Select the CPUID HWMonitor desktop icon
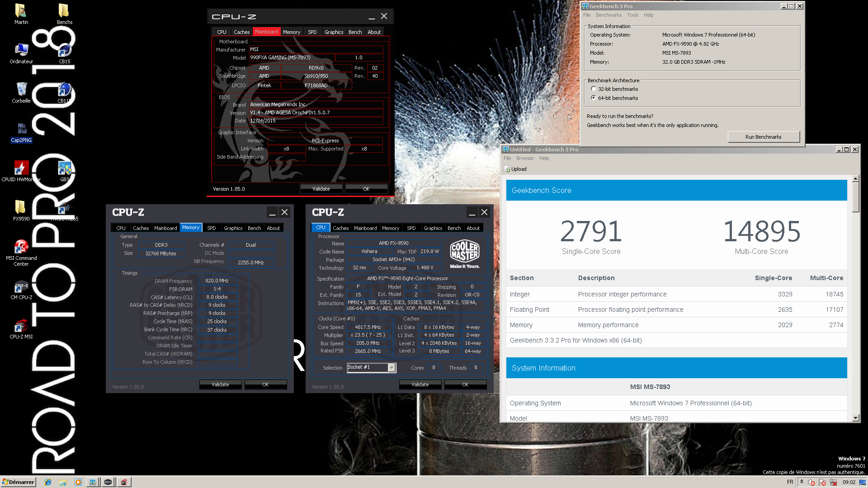The height and width of the screenshot is (488, 868). 21,172
